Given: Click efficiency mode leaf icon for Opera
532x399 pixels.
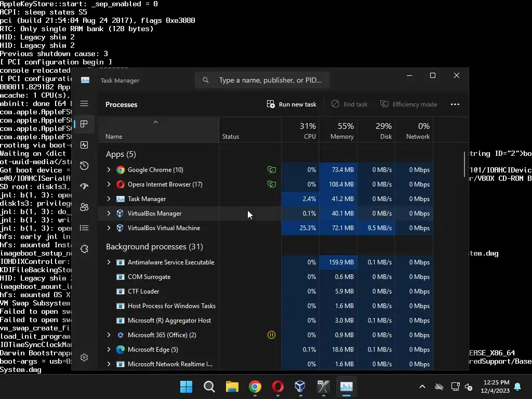Looking at the screenshot, I should (x=271, y=184).
